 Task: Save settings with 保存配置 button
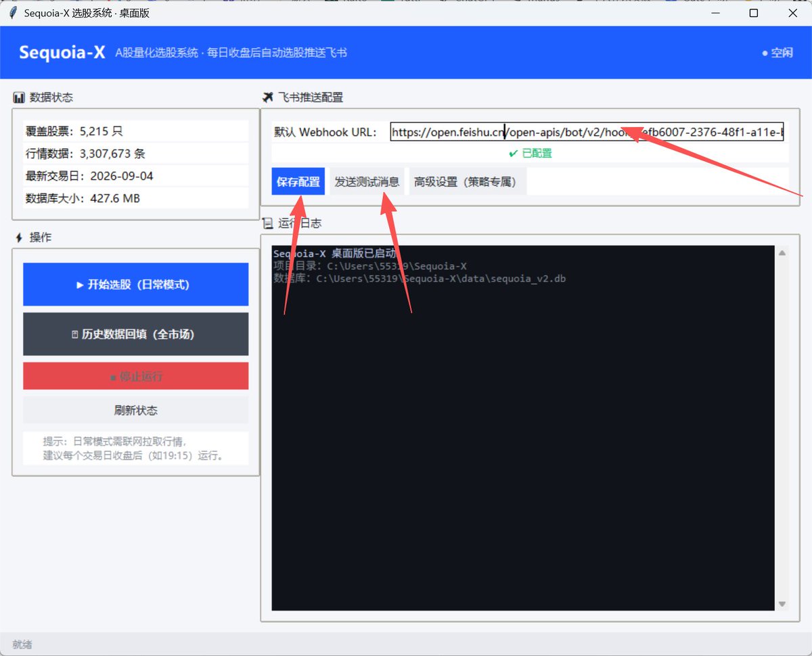tap(298, 182)
